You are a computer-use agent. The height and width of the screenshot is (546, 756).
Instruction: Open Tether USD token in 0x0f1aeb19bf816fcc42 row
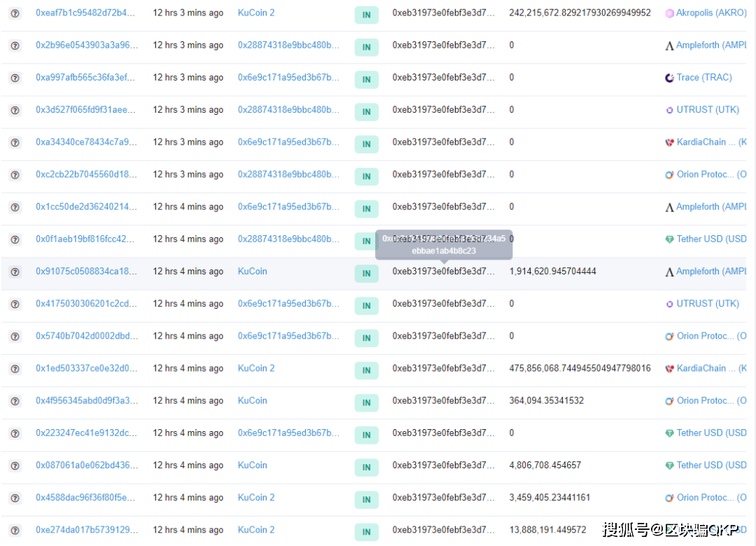coord(711,239)
